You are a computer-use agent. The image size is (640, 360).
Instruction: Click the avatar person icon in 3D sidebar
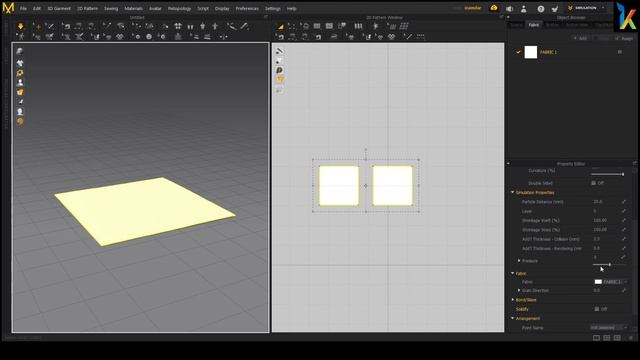click(20, 82)
